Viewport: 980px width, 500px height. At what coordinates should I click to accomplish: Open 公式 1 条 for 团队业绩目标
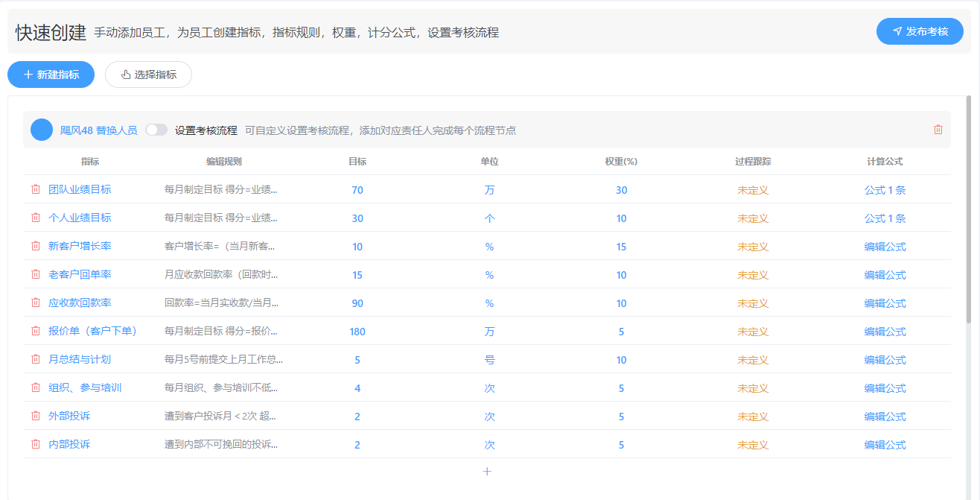(885, 190)
